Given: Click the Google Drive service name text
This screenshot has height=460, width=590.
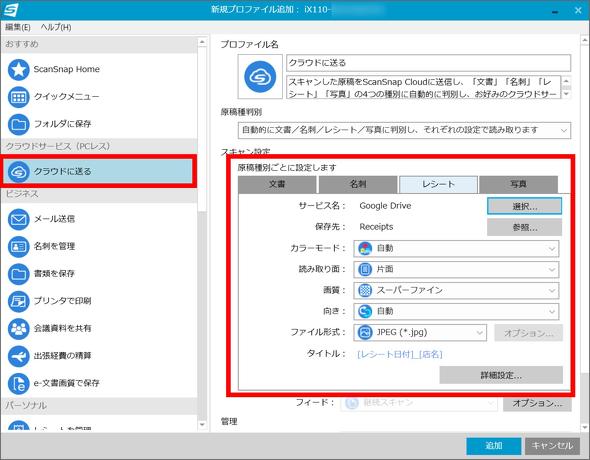Looking at the screenshot, I should click(x=385, y=206).
